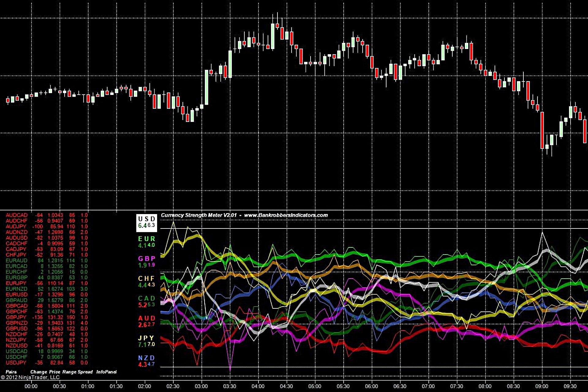Click the AUDCHF pair name
Screen dimensions: 588x392
tap(17, 221)
